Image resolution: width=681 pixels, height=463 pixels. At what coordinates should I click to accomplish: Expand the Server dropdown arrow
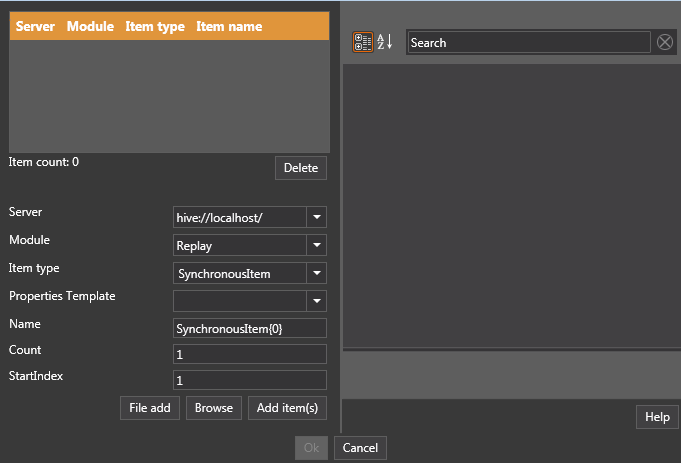pos(316,217)
